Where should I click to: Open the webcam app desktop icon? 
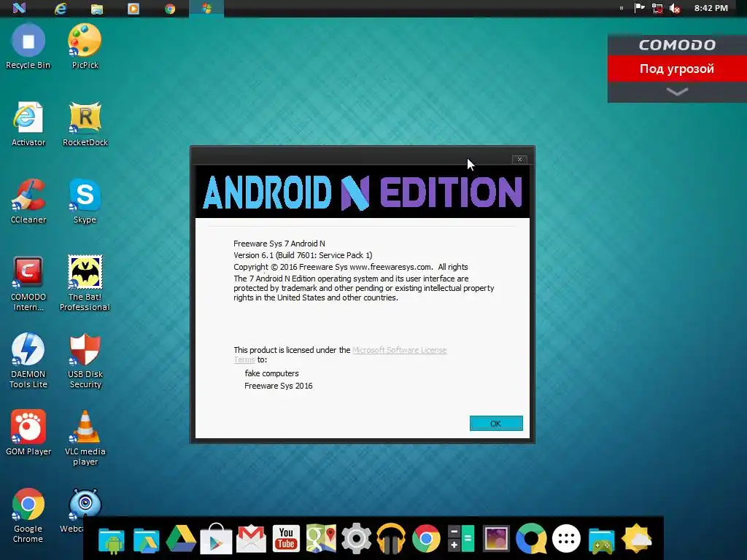click(85, 505)
